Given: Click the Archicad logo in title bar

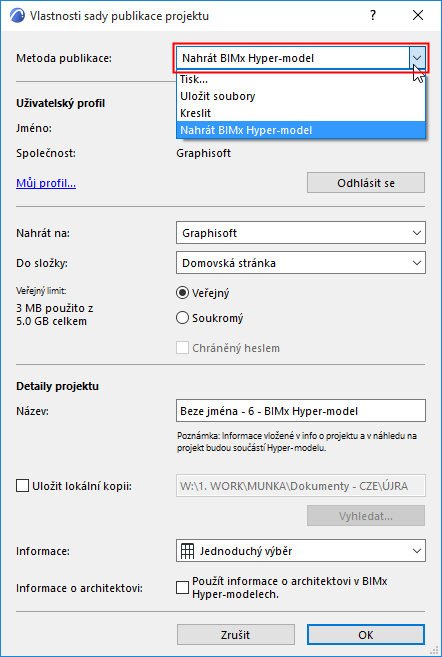Looking at the screenshot, I should click(17, 16).
